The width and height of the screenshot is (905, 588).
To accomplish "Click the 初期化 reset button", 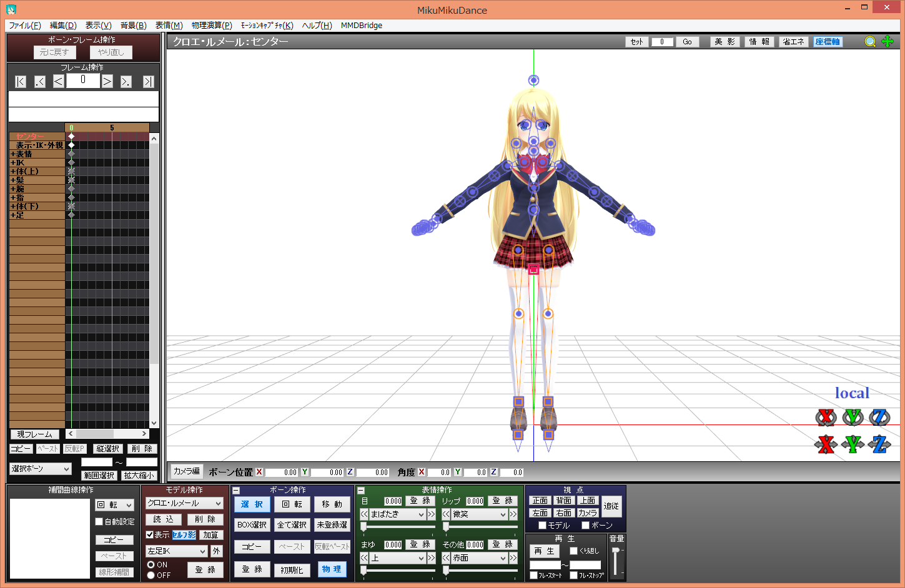I will coord(292,570).
